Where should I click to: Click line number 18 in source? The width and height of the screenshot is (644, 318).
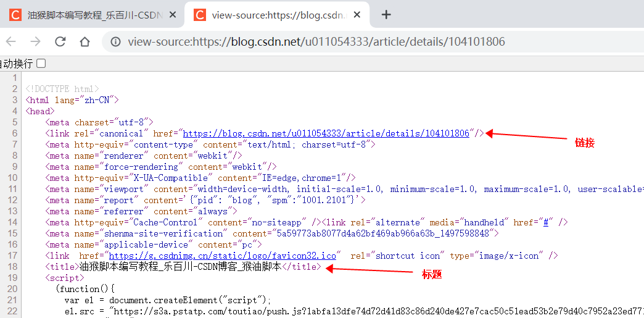13,267
